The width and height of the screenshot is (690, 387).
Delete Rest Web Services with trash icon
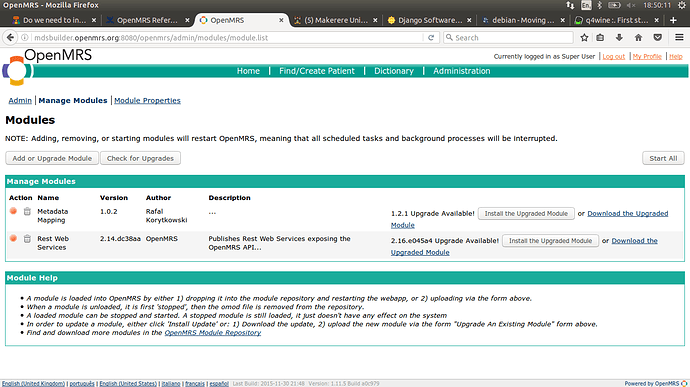click(27, 239)
